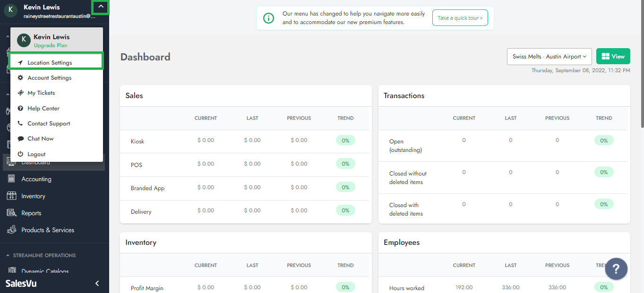The height and width of the screenshot is (293, 644).
Task: Click the Reports icon in sidebar
Action: click(x=12, y=213)
